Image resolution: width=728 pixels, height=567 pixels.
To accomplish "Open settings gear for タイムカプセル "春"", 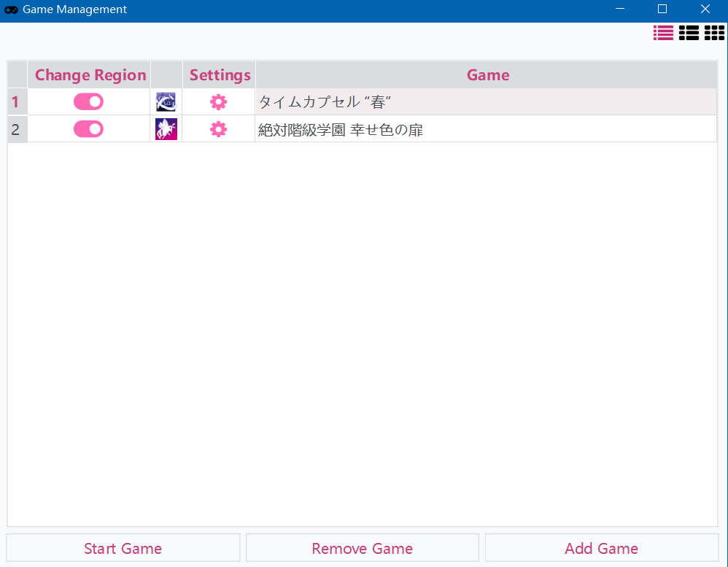I will pos(218,101).
